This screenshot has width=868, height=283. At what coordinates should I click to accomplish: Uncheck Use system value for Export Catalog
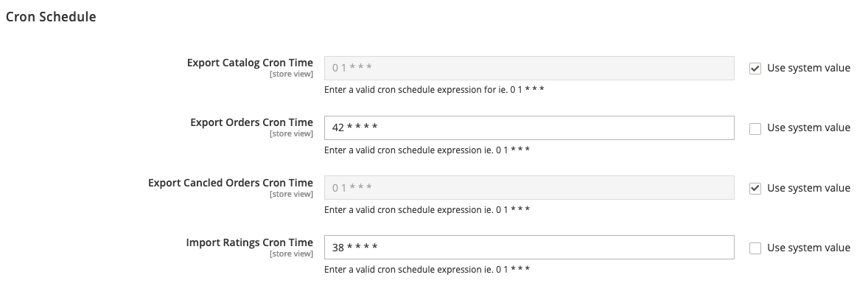click(755, 68)
